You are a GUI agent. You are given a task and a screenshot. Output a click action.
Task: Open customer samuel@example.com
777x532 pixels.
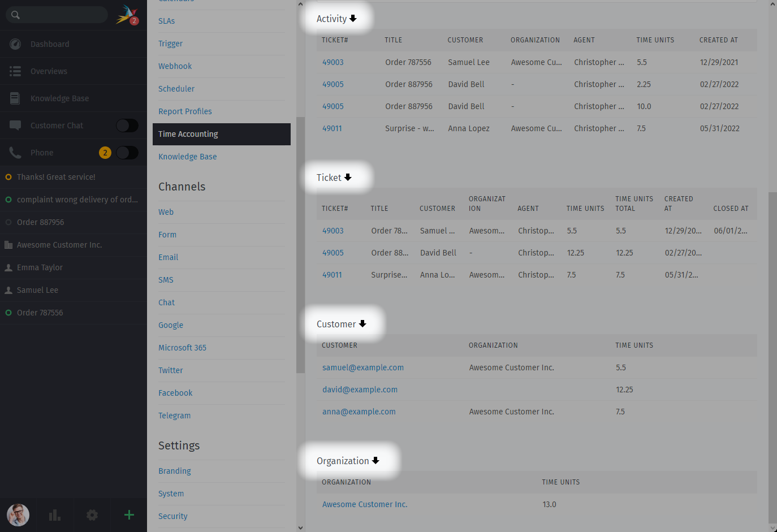(x=363, y=367)
